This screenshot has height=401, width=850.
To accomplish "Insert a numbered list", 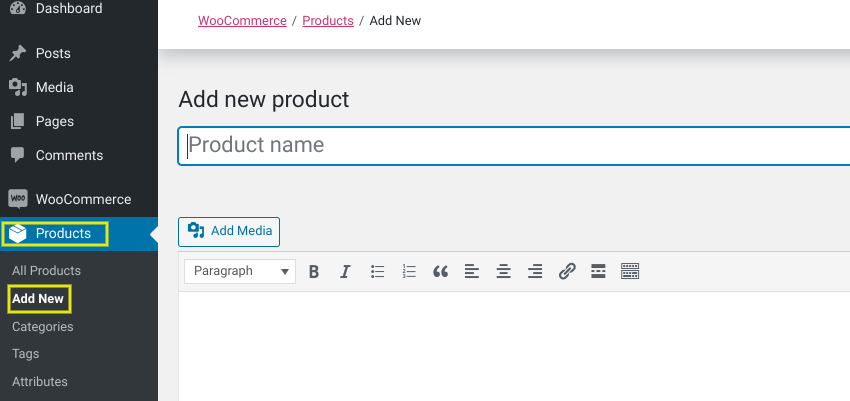I will click(409, 271).
